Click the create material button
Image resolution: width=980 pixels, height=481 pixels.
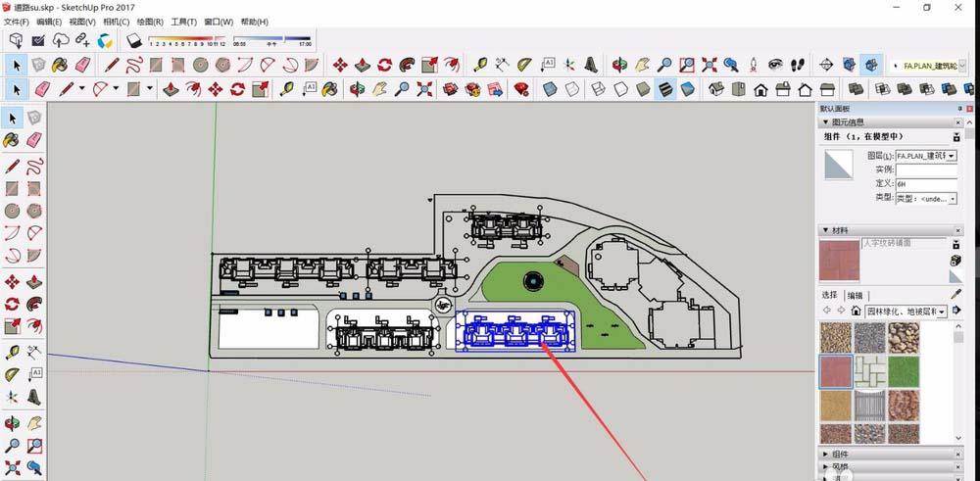955,261
